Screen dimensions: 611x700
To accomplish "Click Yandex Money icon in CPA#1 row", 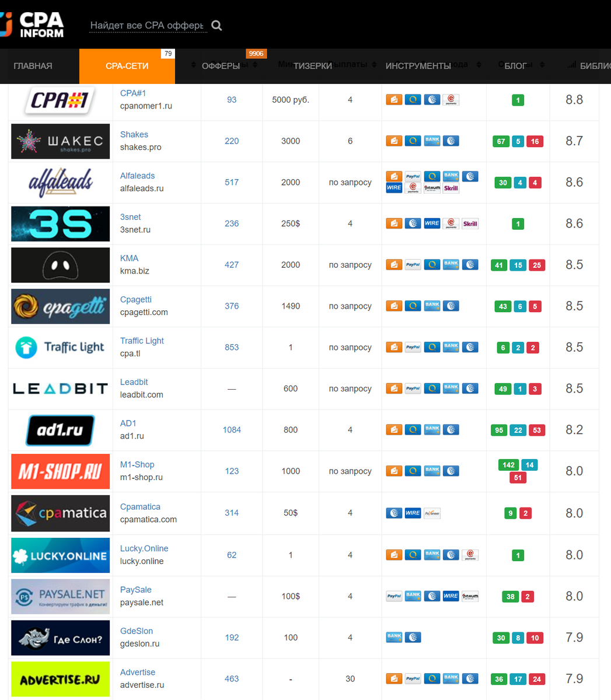I will point(394,100).
